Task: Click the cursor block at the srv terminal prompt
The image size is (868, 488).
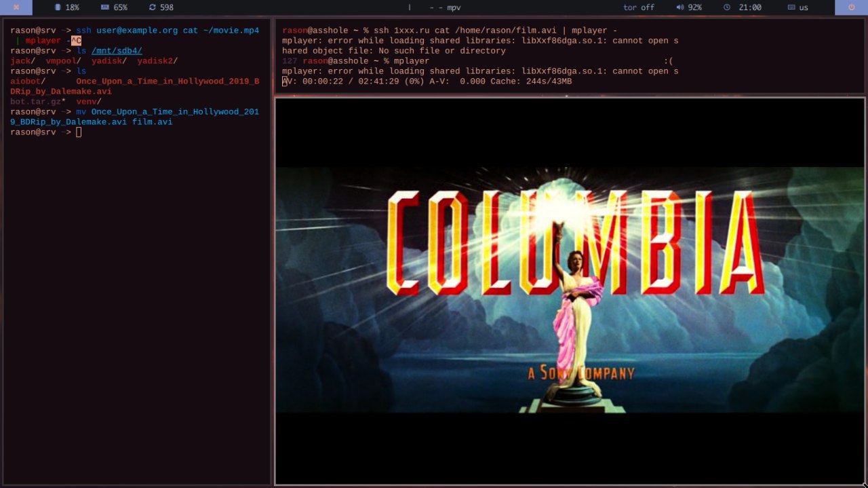Action: pos(79,132)
